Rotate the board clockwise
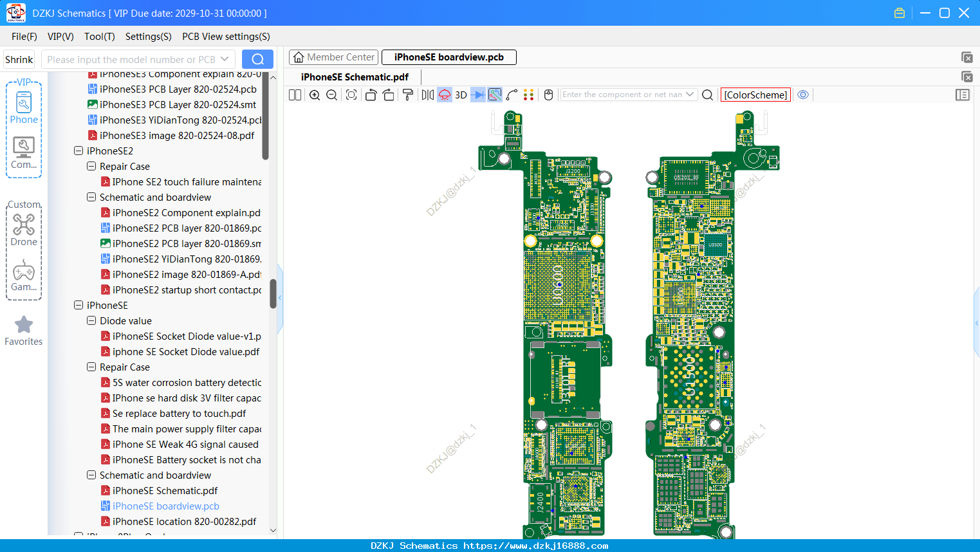The height and width of the screenshot is (552, 980). pos(389,95)
